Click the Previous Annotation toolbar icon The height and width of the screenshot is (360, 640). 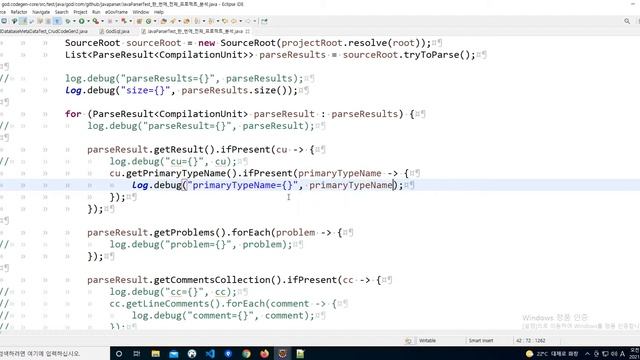(211, 21)
